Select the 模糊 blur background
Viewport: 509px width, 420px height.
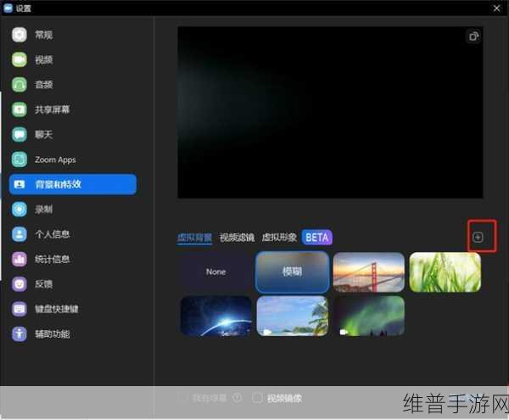(x=292, y=272)
